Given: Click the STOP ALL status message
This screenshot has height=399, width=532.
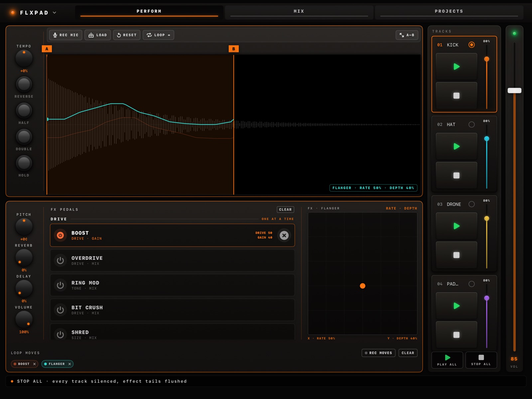Looking at the screenshot, I should point(102,381).
